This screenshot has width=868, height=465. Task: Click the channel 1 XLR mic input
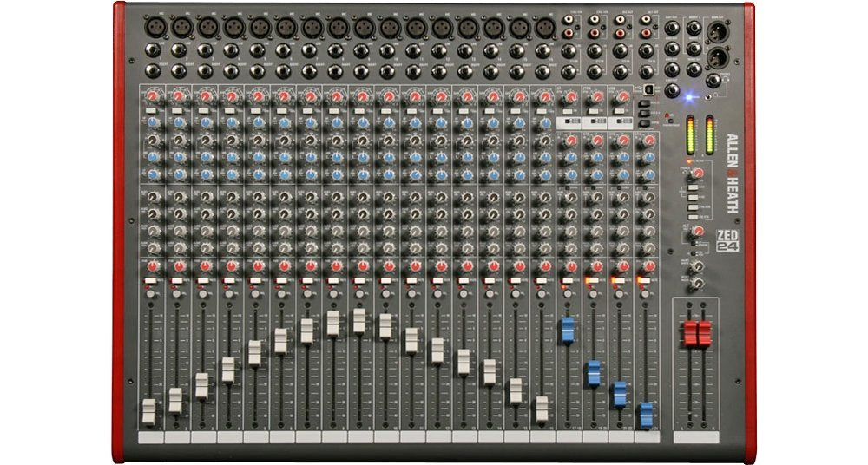155,27
